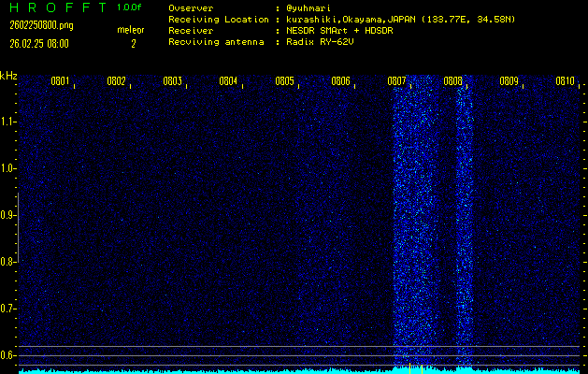This screenshot has width=588, height=374.
Task: Click the 0806 time marker
Action: pos(340,81)
